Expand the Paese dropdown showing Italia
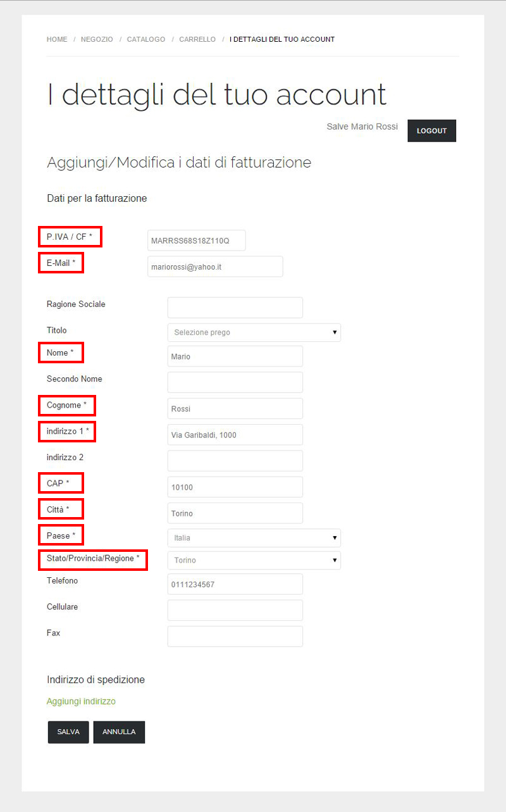This screenshot has width=506, height=812. click(x=254, y=538)
